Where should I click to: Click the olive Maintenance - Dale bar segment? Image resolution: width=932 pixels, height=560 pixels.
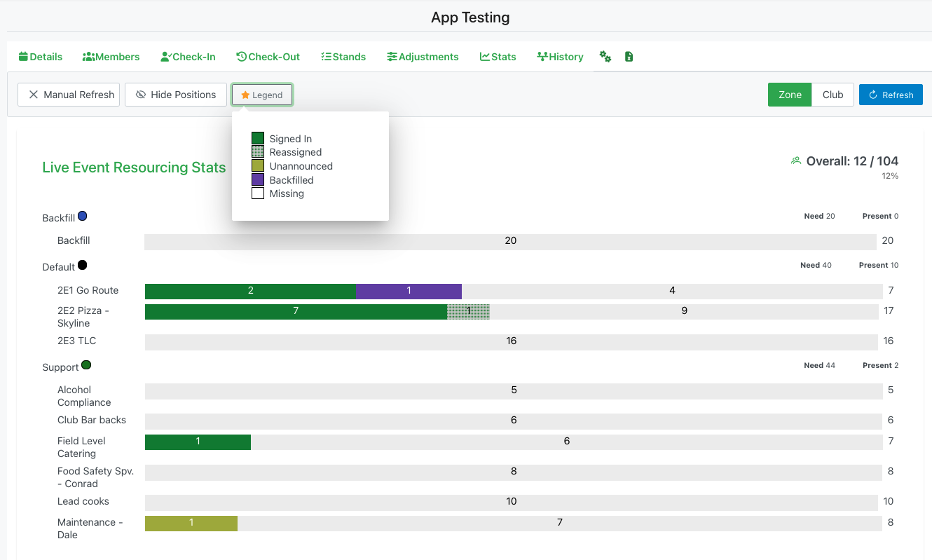coord(191,523)
